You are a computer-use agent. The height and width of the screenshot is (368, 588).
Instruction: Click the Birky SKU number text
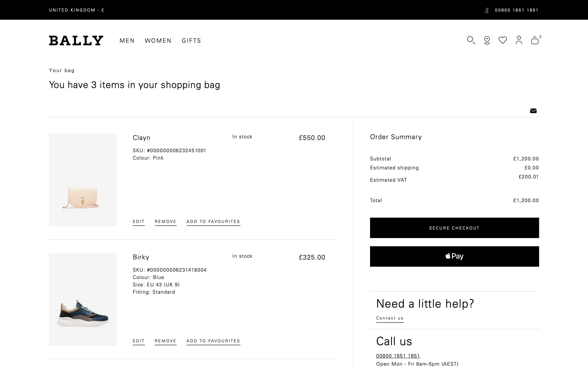[170, 270]
